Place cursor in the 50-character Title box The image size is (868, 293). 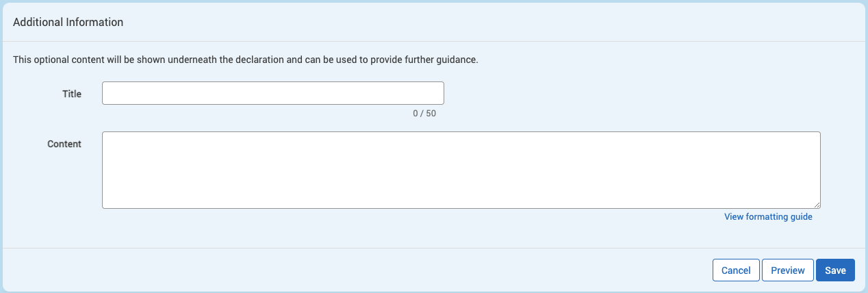272,93
